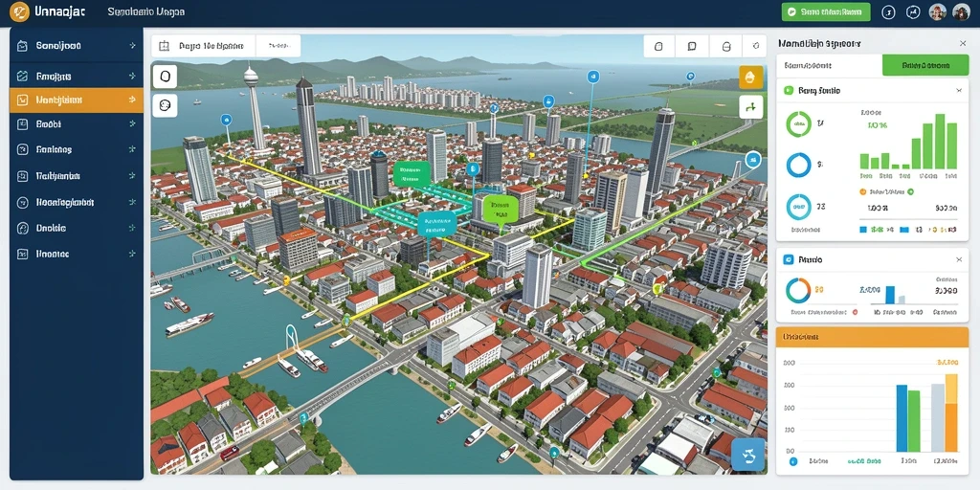Viewport: 980px width, 490px height.
Task: Expand the arrow on the second sidebar item
Action: click(132, 77)
